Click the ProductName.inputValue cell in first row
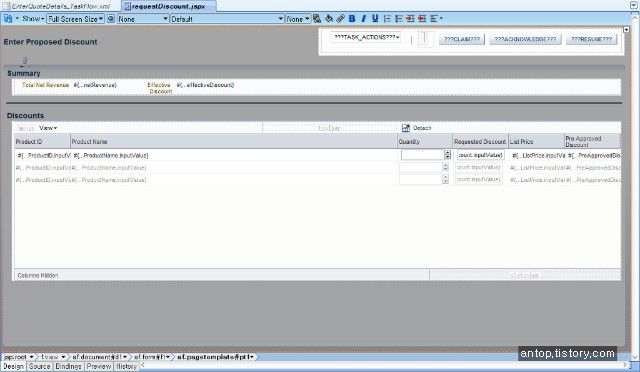The image size is (640, 372). pyautogui.click(x=111, y=156)
